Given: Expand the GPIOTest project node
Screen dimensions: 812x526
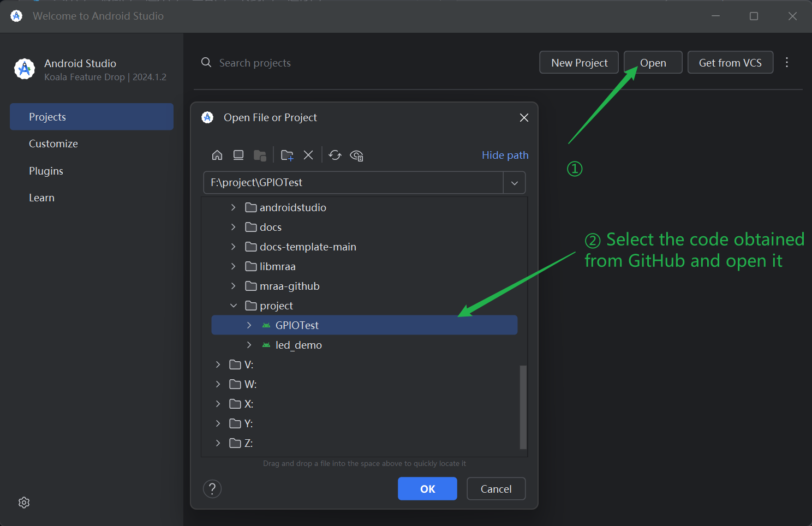Looking at the screenshot, I should click(249, 325).
